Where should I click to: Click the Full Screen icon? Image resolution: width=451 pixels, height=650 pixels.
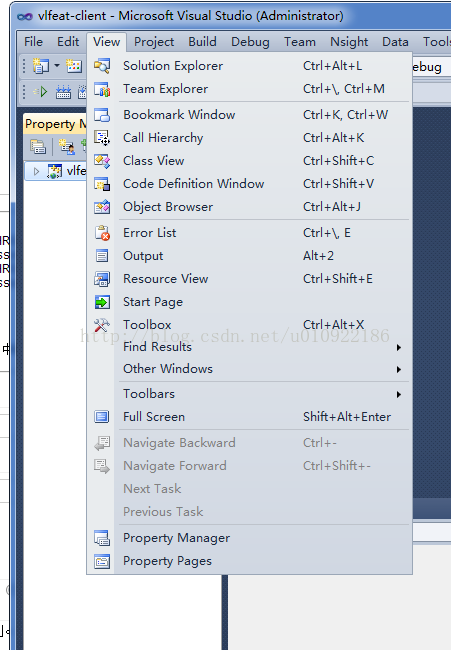[x=102, y=417]
